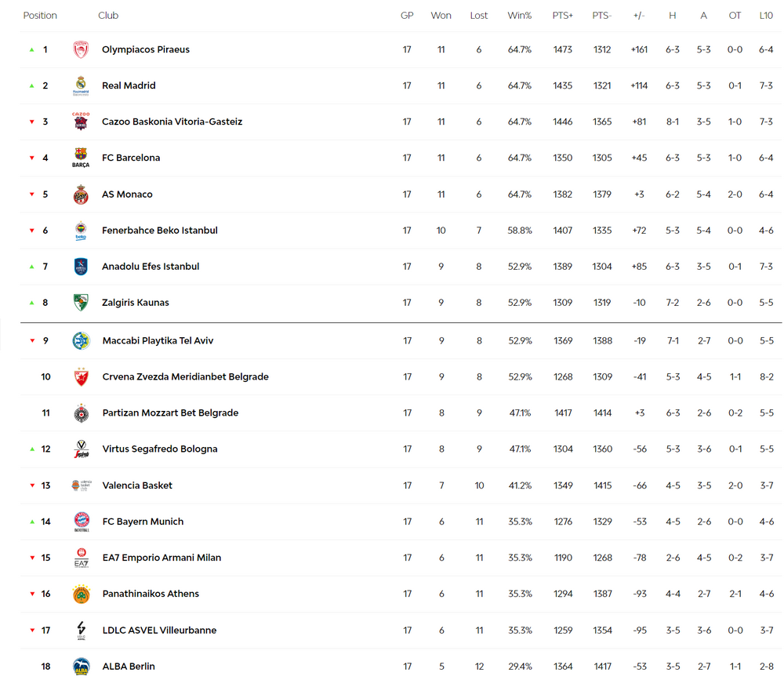This screenshot has width=784, height=687.
Task: Click the Fenerbahce Beko Istanbul logo
Action: coord(81,231)
